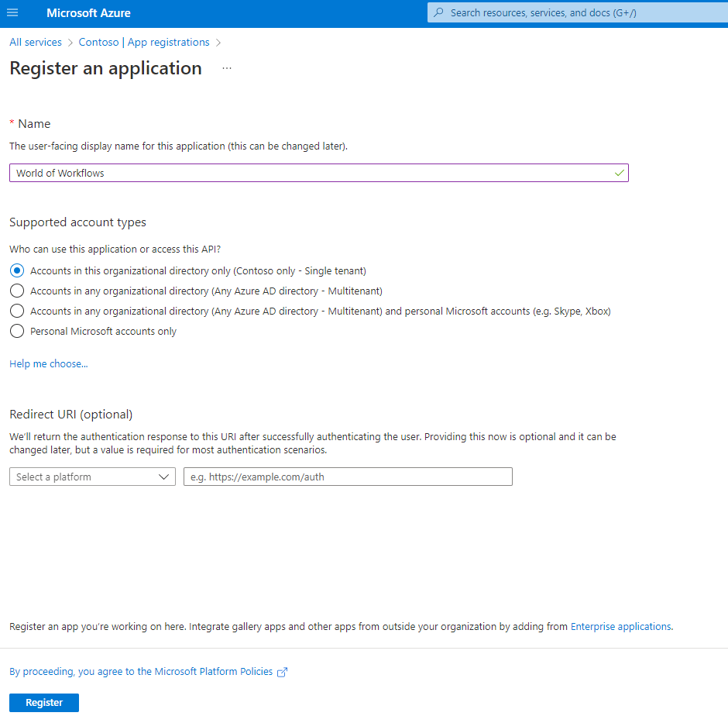Open the Azure portal hamburger menu
The width and height of the screenshot is (728, 716).
pos(12,12)
